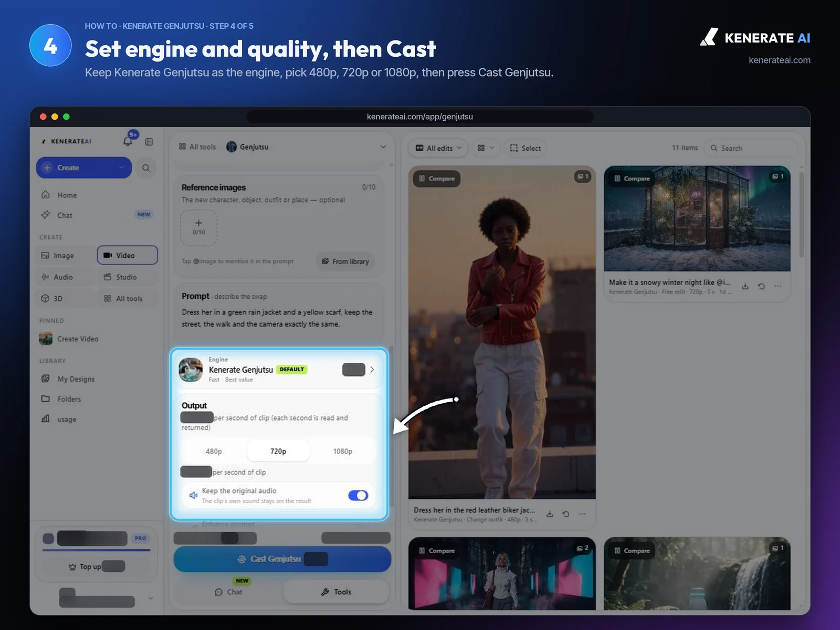Expand the Create button dropdown
The image size is (840, 630).
click(122, 168)
